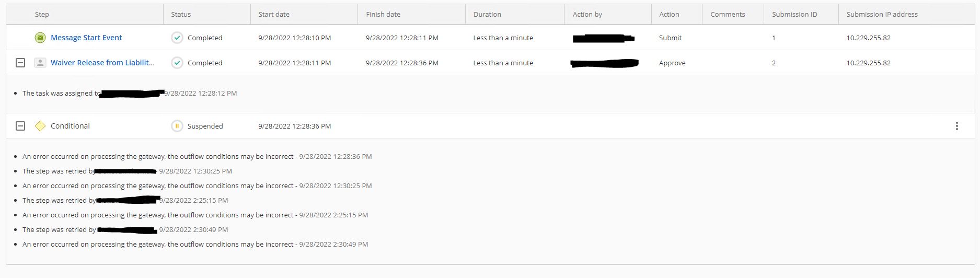Click the yellow Conditional gateway diamond icon
This screenshot has height=278, width=980.
(40, 126)
